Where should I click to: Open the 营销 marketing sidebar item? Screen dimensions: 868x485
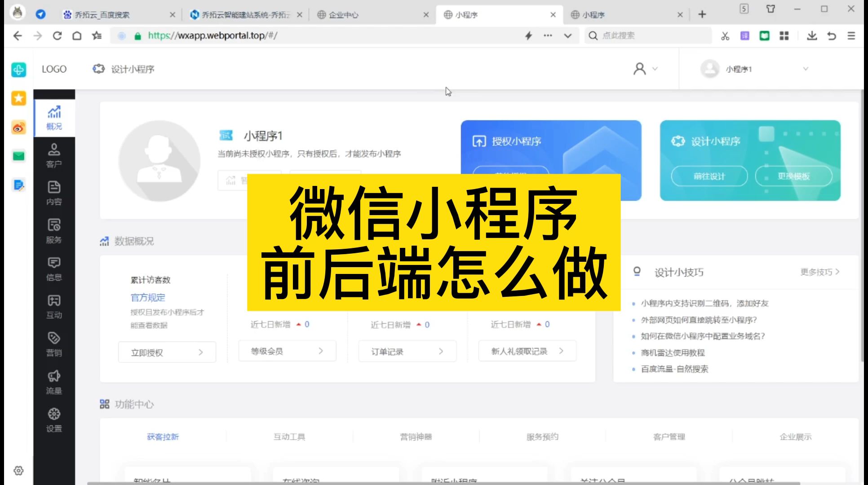[x=54, y=344]
